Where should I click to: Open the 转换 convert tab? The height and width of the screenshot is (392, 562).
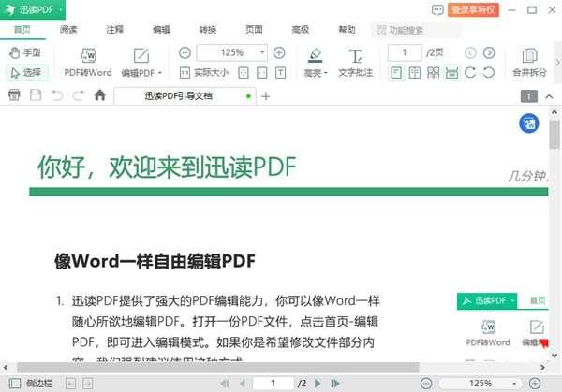click(x=207, y=30)
